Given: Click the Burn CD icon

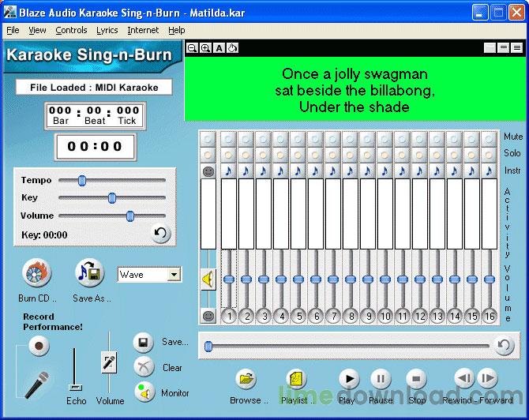Looking at the screenshot, I should (x=37, y=274).
